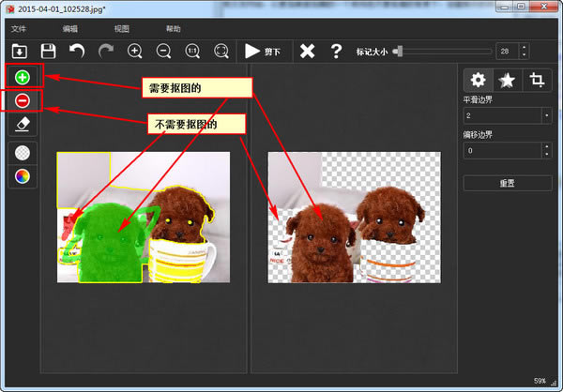Open the 视图 menu
The height and width of the screenshot is (392, 563).
tap(122, 29)
